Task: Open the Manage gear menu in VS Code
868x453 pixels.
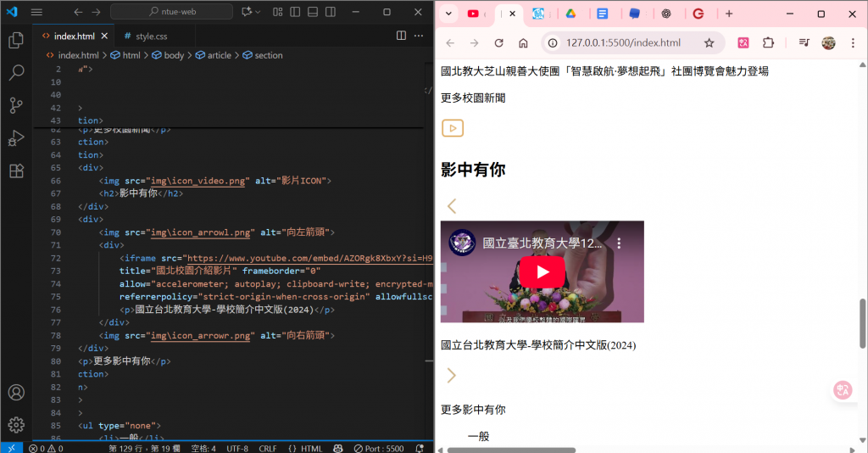Action: click(x=16, y=425)
